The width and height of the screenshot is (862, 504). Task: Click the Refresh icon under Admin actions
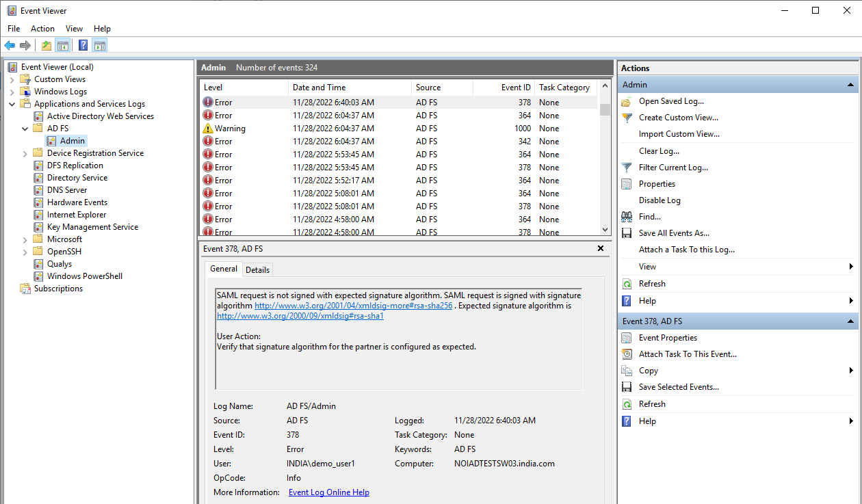coord(627,284)
